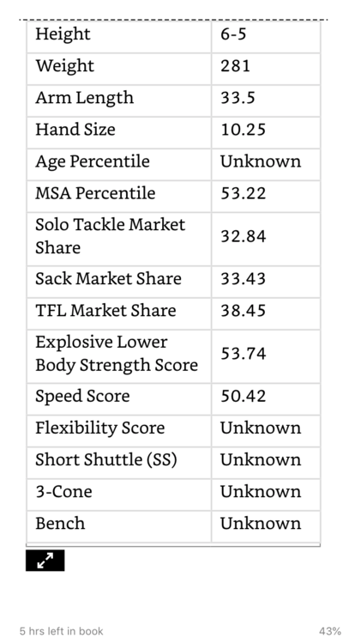
Task: Tap the Speed Score value 50.42
Action: click(x=244, y=396)
